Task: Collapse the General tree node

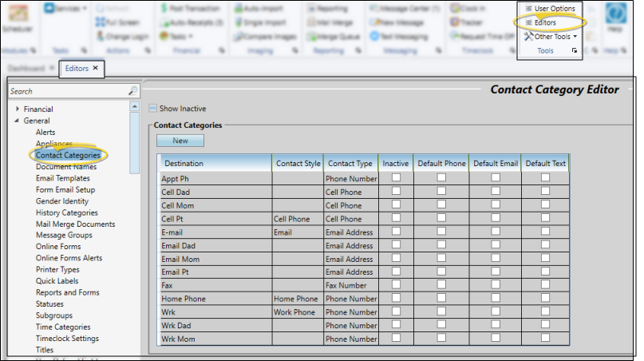Action: coord(18,121)
